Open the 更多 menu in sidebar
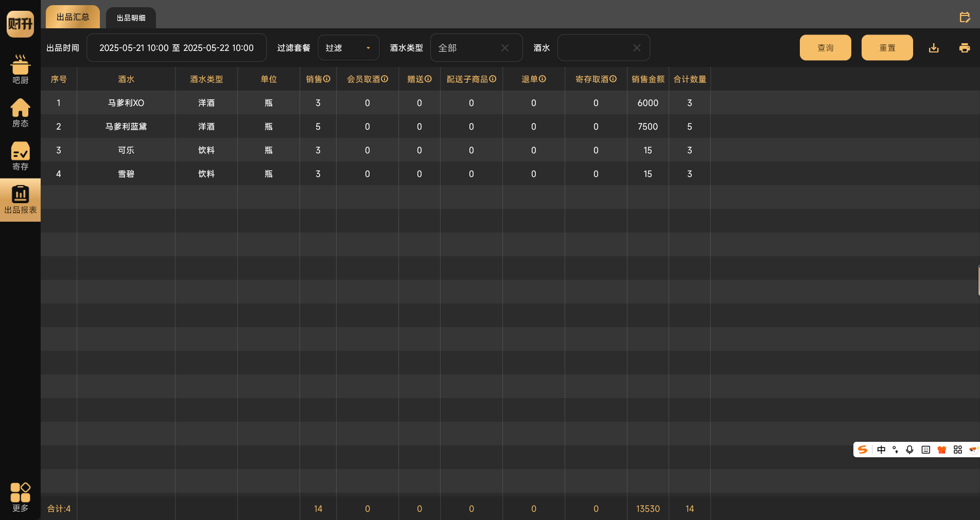Screen dimensions: 980x520 tap(20, 497)
